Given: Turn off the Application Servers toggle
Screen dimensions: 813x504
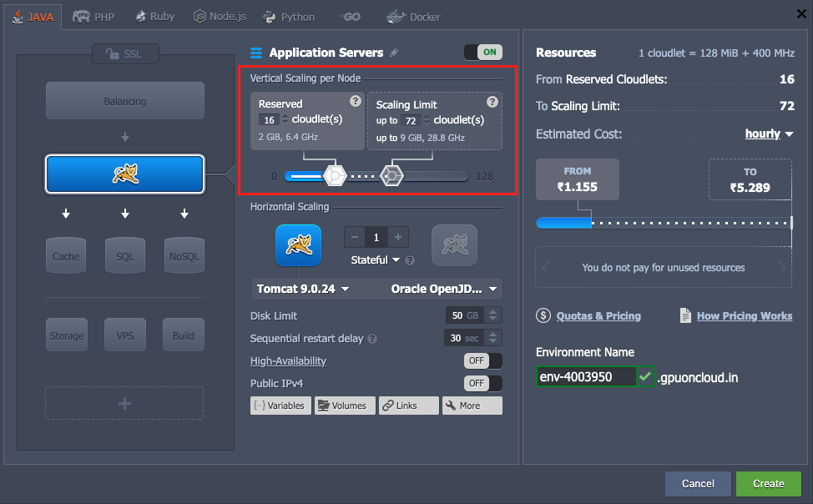Looking at the screenshot, I should coord(482,52).
